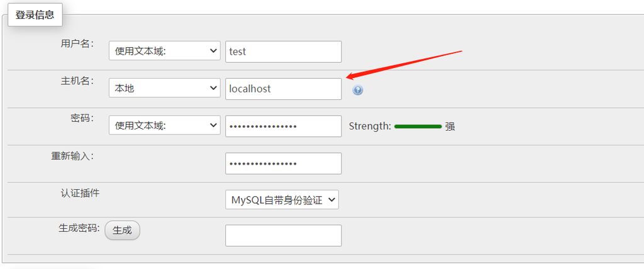The image size is (644, 269).
Task: Click the 生成密码 label
Action: (79, 229)
